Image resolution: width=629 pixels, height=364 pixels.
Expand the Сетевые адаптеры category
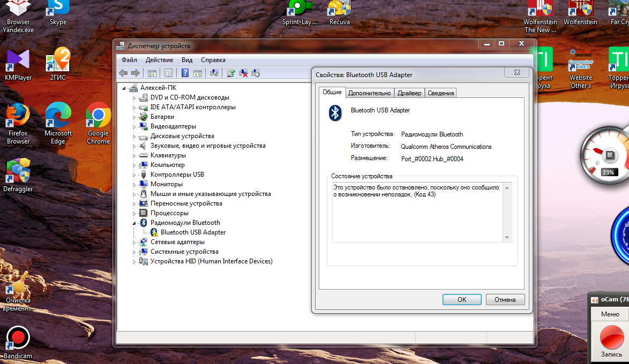(x=134, y=242)
